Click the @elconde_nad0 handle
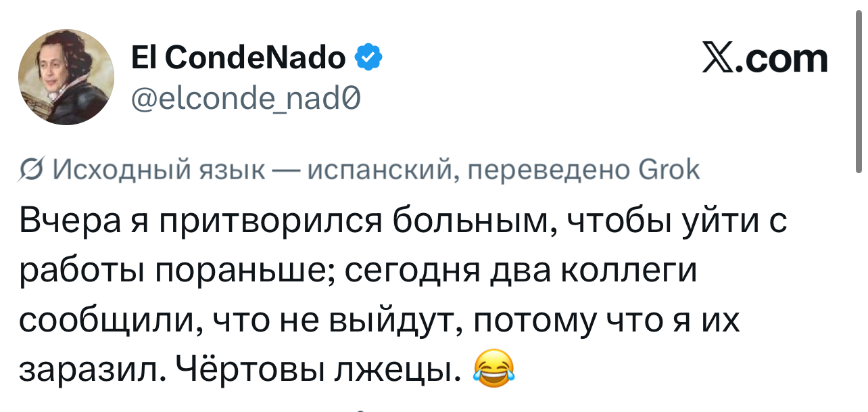The image size is (868, 412). pyautogui.click(x=246, y=100)
